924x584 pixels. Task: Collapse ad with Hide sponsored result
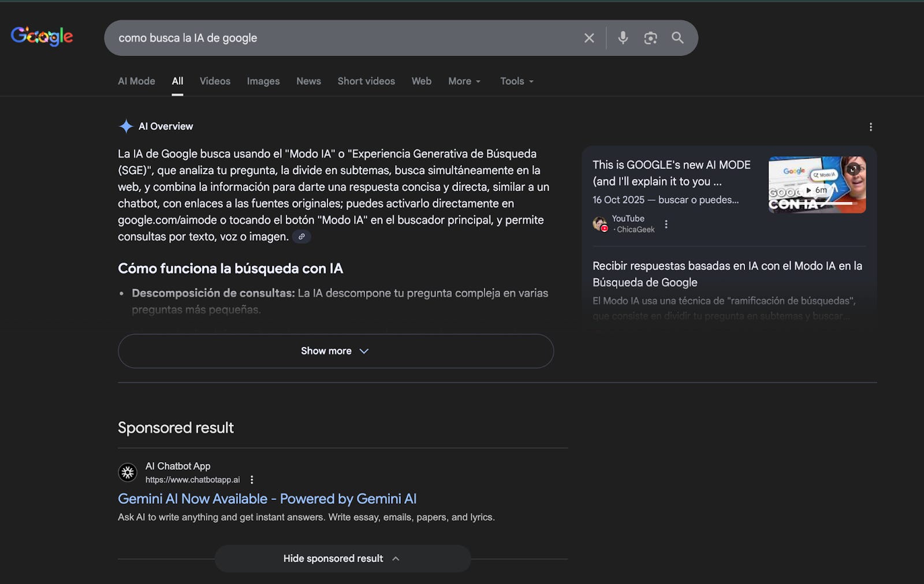[x=342, y=559]
